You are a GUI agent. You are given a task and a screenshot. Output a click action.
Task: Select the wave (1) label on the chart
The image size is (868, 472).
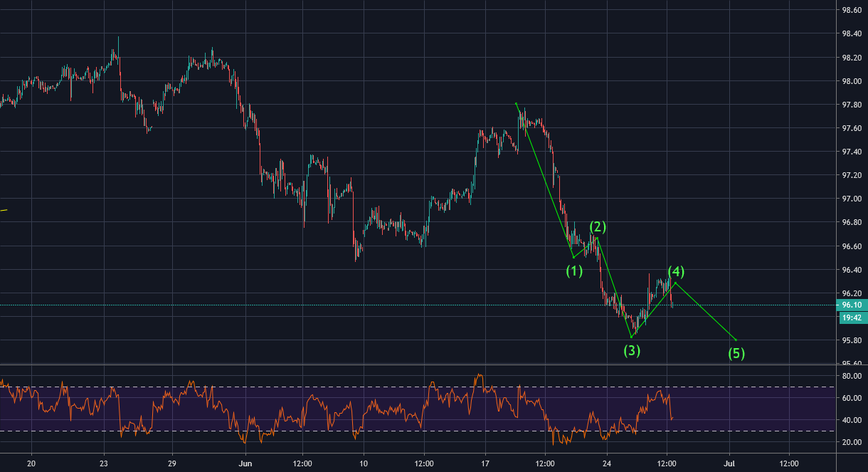(573, 271)
